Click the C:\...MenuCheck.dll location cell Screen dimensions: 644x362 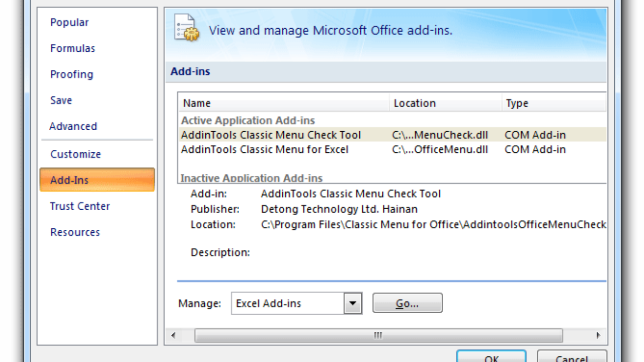440,135
